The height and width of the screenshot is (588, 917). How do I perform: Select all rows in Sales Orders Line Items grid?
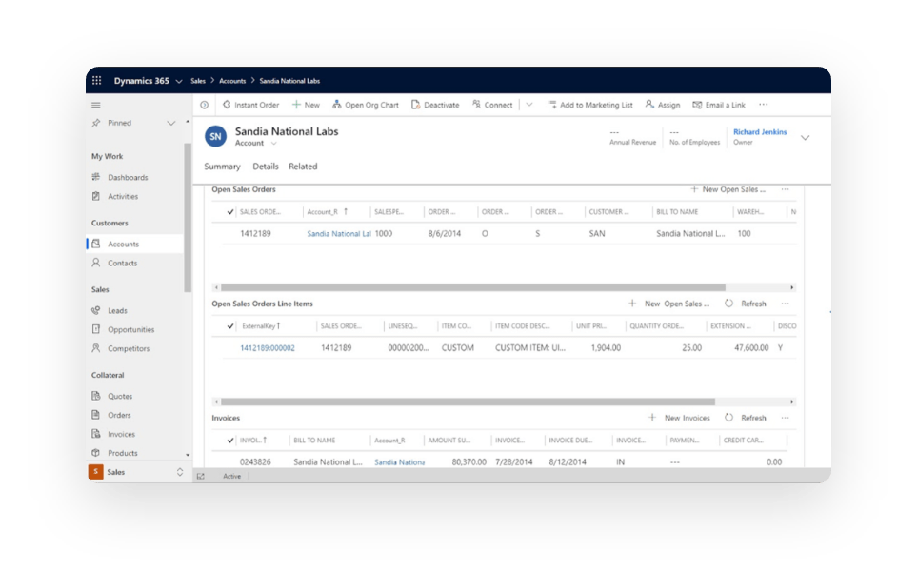[x=229, y=326]
